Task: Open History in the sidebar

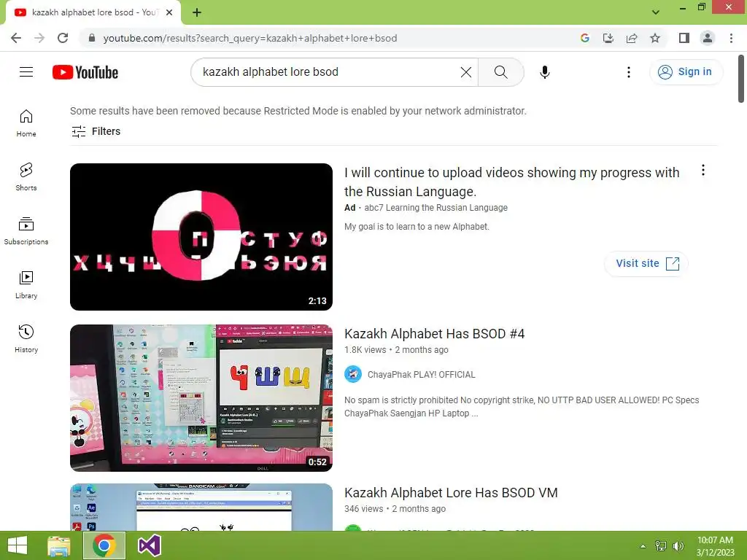Action: click(x=26, y=338)
